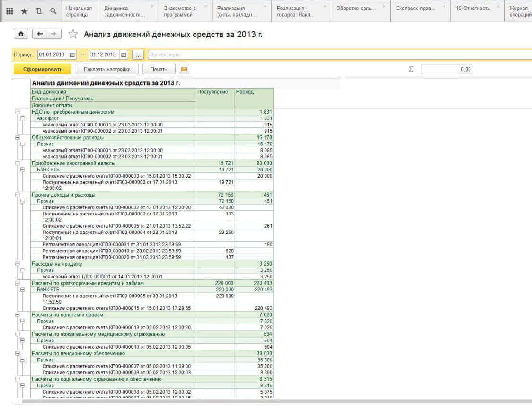
Task: Add report to favorites with outline star
Action: tap(73, 34)
